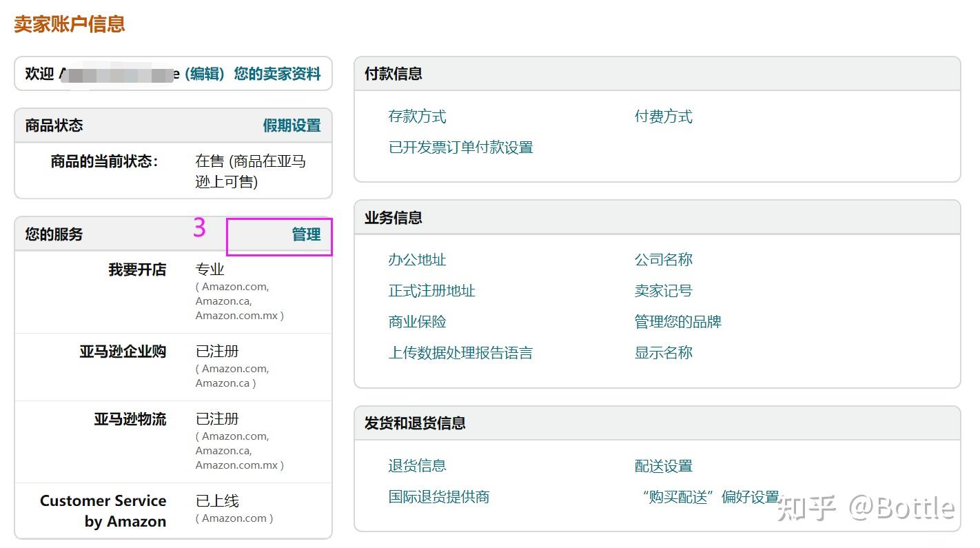The width and height of the screenshot is (980, 548).
Task: Click the 显示名称 display name link
Action: pyautogui.click(x=662, y=353)
